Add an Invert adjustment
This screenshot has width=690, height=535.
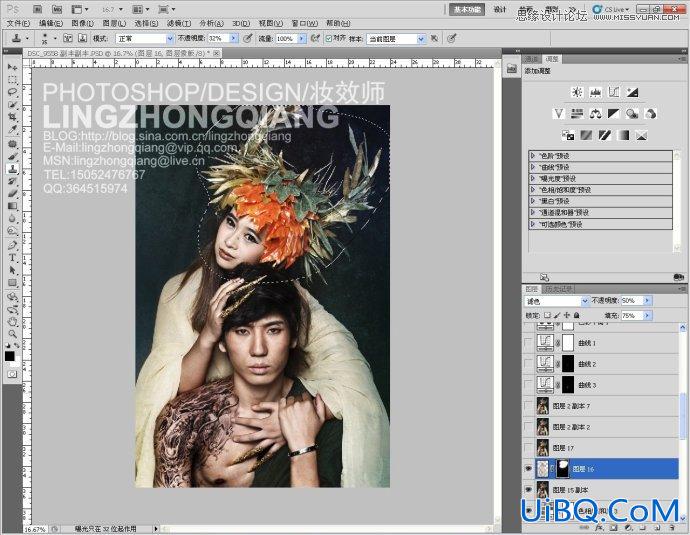(568, 135)
